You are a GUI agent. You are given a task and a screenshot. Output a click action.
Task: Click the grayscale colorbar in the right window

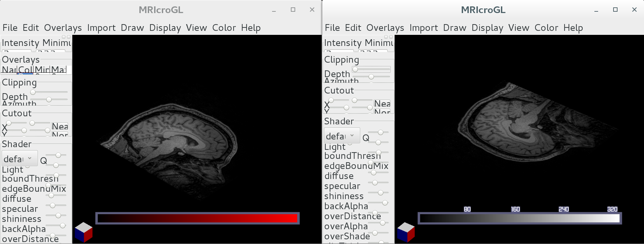(519, 219)
